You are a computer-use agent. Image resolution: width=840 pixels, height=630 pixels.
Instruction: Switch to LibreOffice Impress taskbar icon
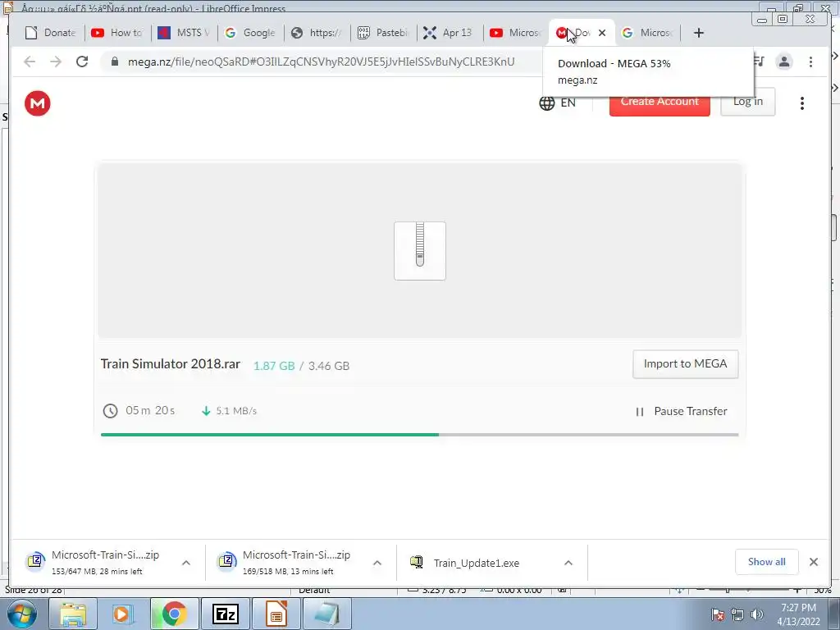click(276, 614)
